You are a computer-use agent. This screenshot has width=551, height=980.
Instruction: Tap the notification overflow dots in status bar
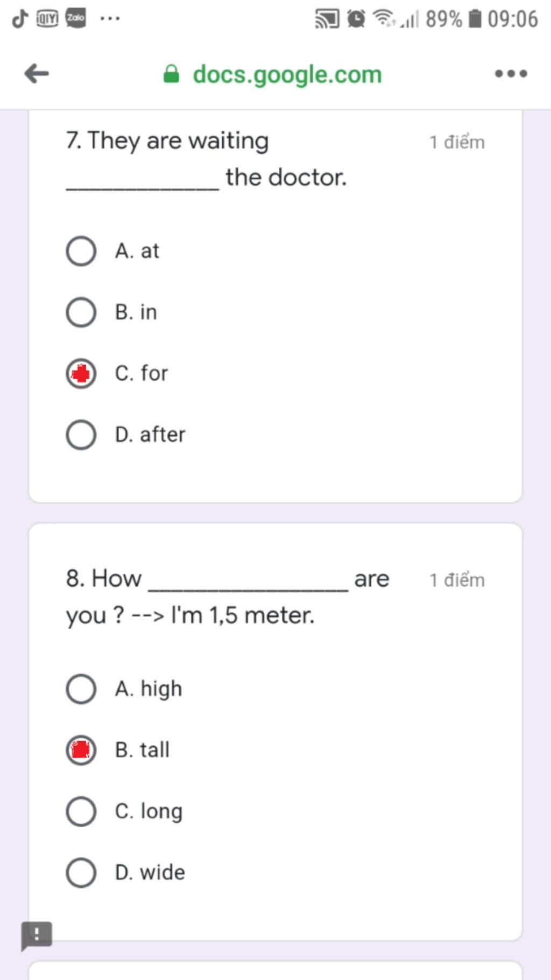pyautogui.click(x=110, y=18)
